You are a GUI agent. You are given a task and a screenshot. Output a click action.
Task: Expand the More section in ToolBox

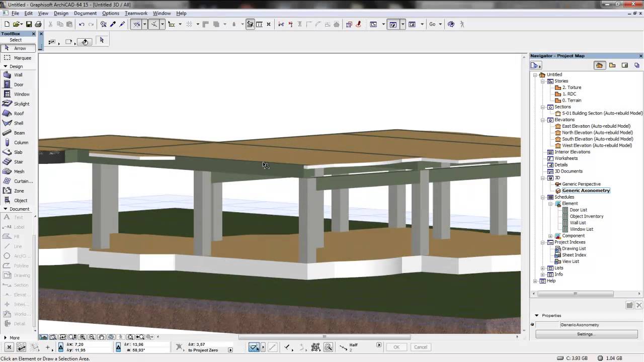pos(6,338)
